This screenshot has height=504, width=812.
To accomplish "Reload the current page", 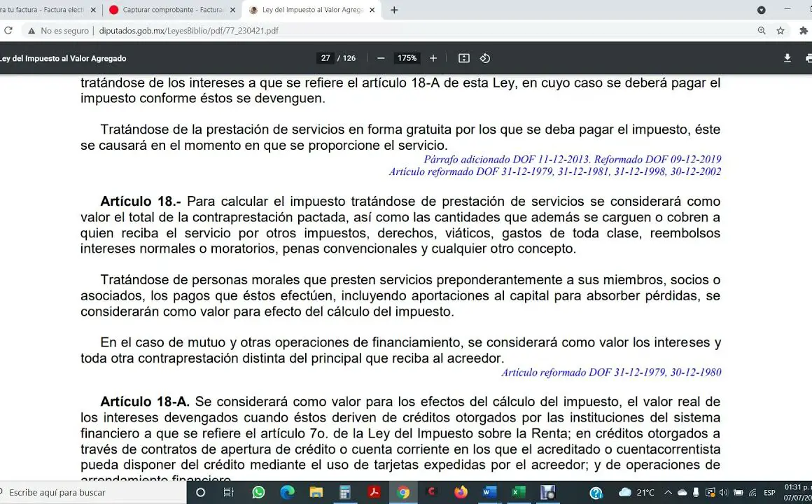I will pyautogui.click(x=8, y=31).
